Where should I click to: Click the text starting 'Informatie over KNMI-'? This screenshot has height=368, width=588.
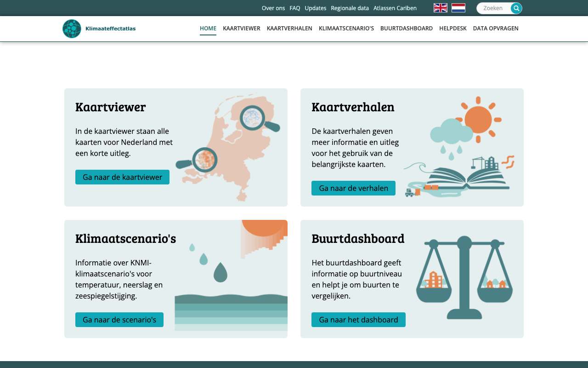pyautogui.click(x=119, y=279)
